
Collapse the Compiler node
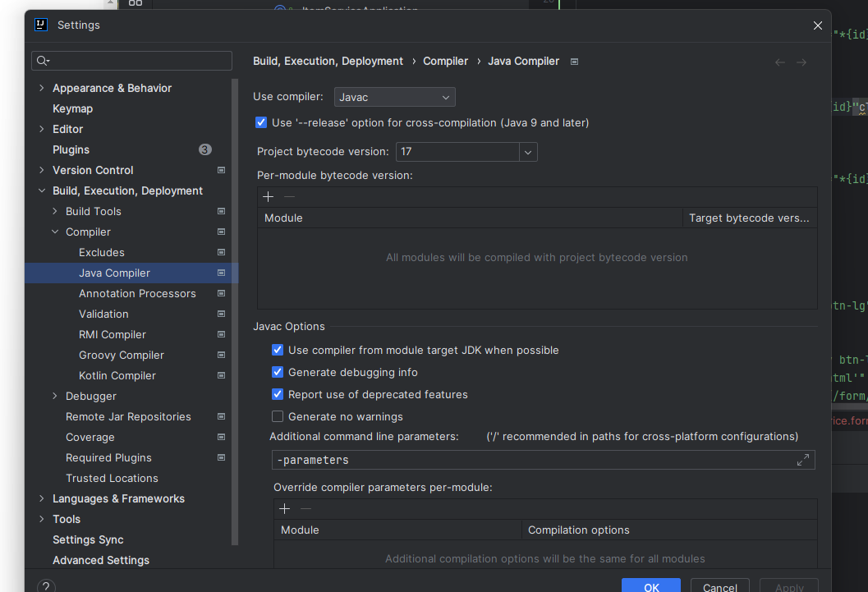(55, 232)
